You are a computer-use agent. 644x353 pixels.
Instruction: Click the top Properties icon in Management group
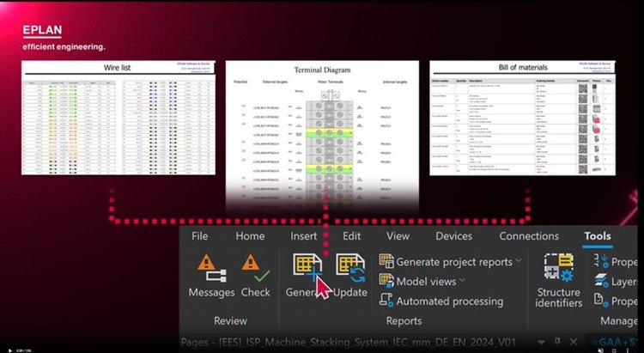pyautogui.click(x=601, y=261)
